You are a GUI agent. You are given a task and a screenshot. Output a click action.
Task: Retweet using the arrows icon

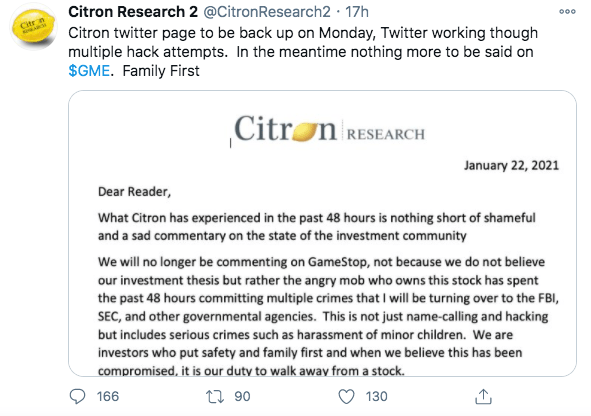pyautogui.click(x=215, y=396)
